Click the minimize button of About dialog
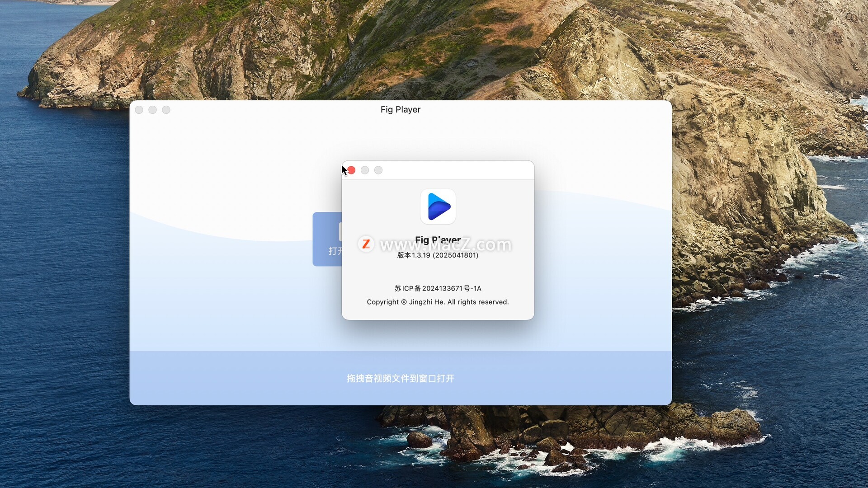The height and width of the screenshot is (488, 868). pyautogui.click(x=365, y=170)
